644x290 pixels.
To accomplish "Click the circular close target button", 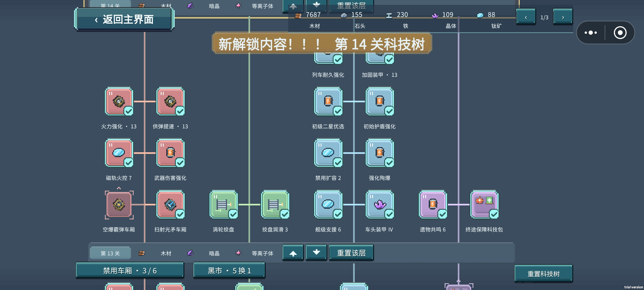I will point(620,32).
